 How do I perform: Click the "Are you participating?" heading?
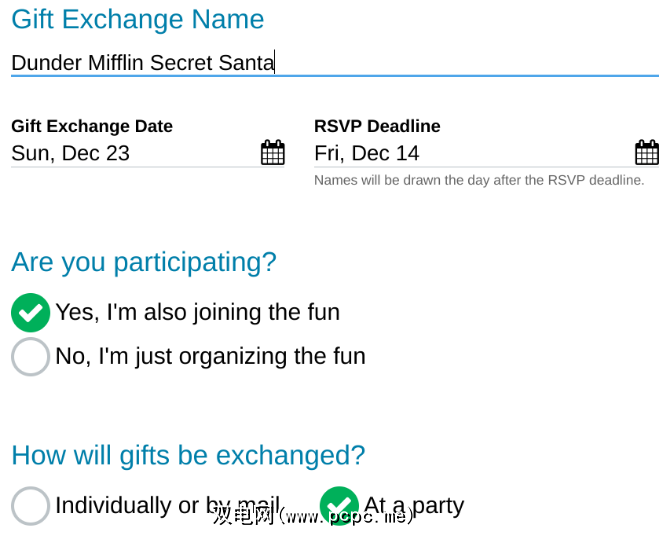coord(143,262)
